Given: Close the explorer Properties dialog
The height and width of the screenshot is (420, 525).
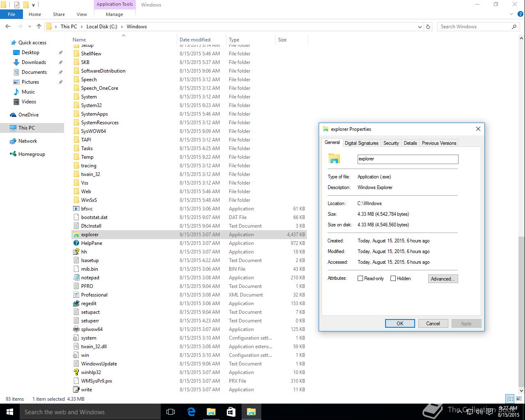Looking at the screenshot, I should click(x=478, y=129).
